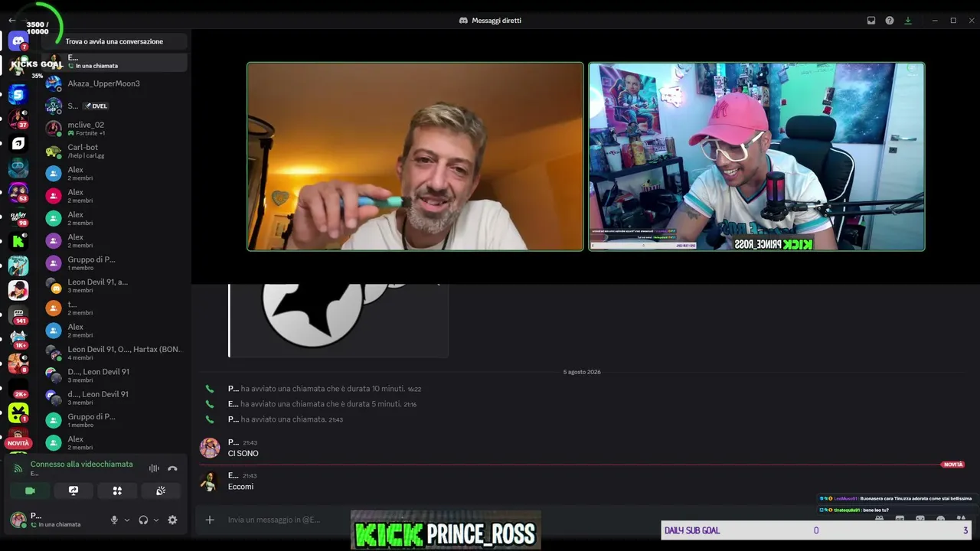Open P... avatar next to 'CI SONO'
Viewport: 980px width, 551px height.
coord(210,448)
